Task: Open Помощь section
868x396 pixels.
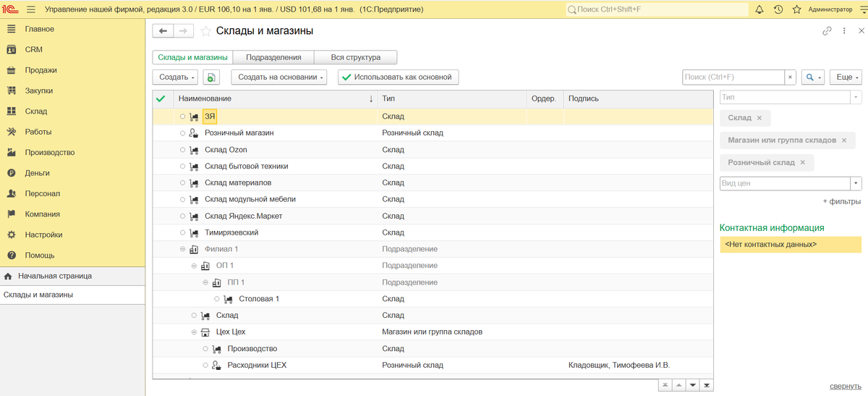Action: 72,256
